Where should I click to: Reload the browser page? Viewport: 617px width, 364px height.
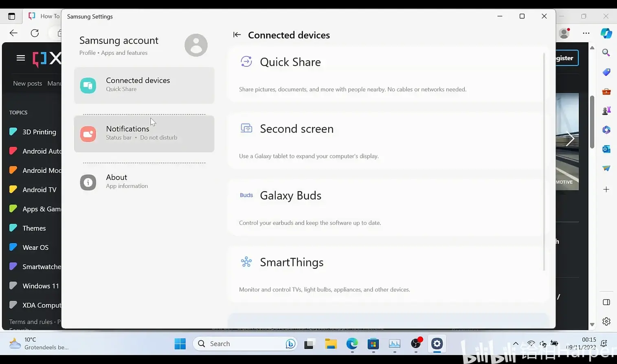click(35, 33)
